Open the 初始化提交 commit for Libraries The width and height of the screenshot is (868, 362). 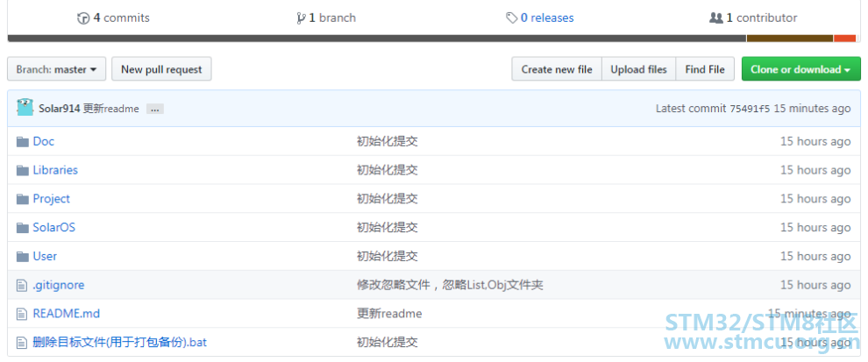tap(387, 170)
